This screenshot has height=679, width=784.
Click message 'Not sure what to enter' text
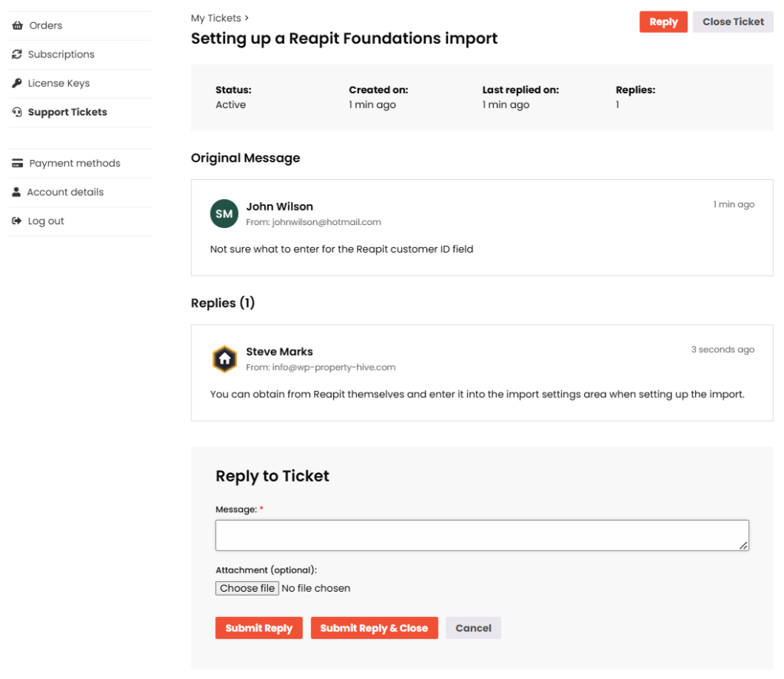(341, 249)
